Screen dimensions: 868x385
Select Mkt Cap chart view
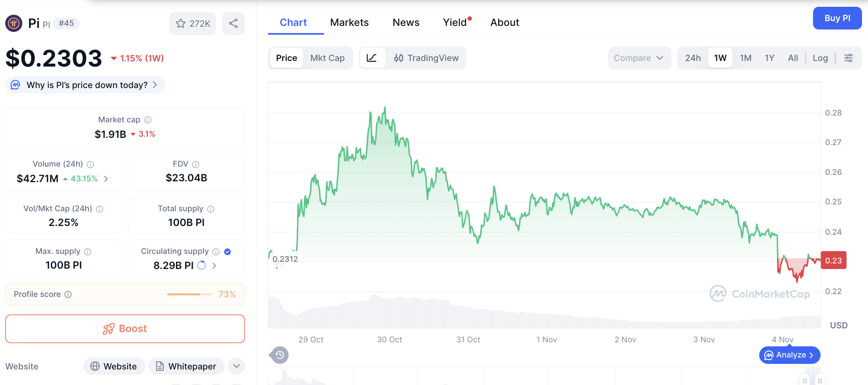point(328,58)
